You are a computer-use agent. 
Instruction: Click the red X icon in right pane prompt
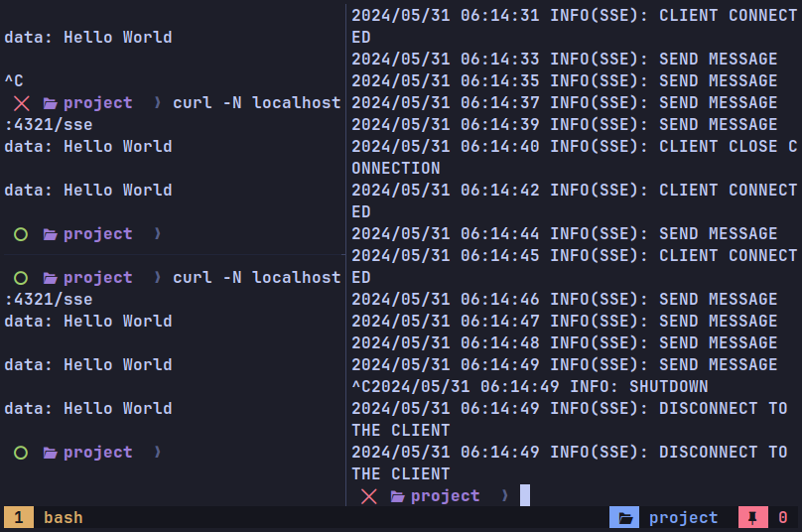pyautogui.click(x=369, y=496)
